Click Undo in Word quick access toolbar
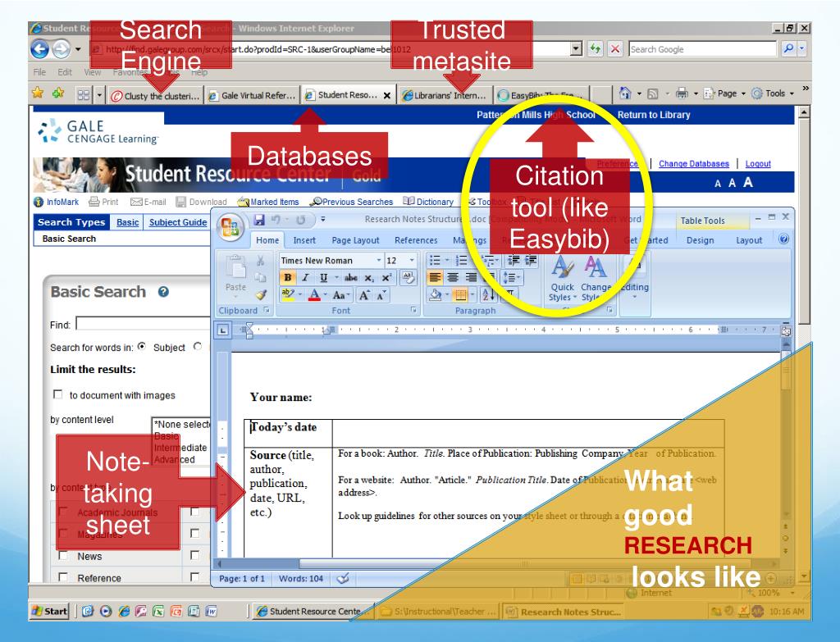The height and width of the screenshot is (642, 840). click(276, 220)
